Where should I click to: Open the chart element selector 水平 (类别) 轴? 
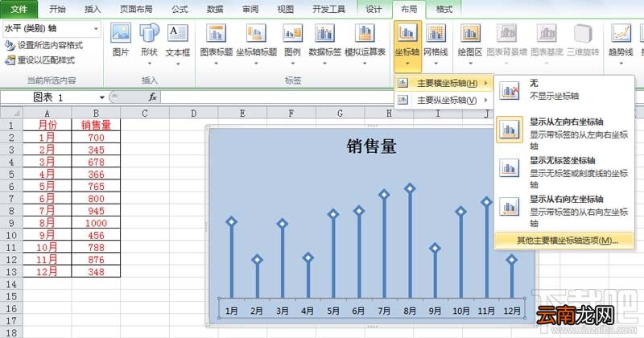(51, 29)
